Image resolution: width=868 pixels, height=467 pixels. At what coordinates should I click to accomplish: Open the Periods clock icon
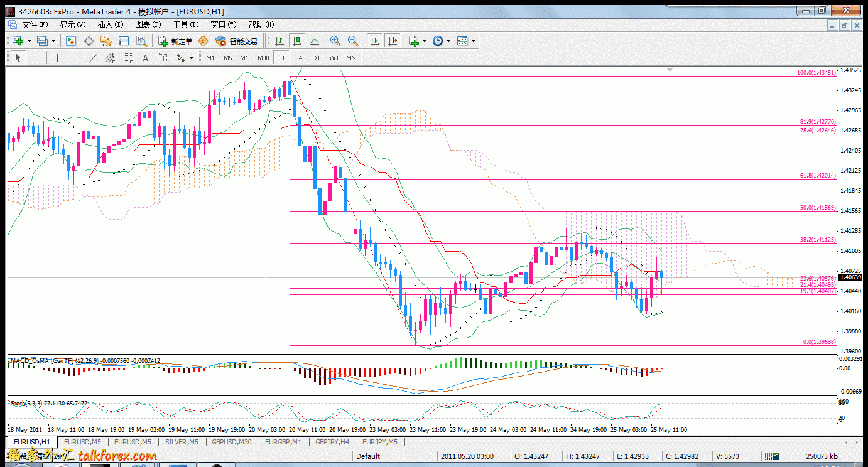[x=438, y=41]
